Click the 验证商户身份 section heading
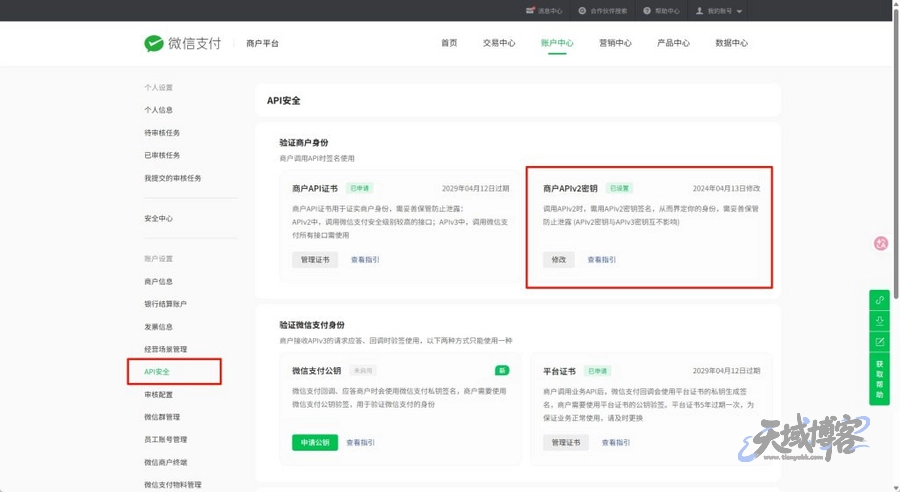 pos(304,142)
